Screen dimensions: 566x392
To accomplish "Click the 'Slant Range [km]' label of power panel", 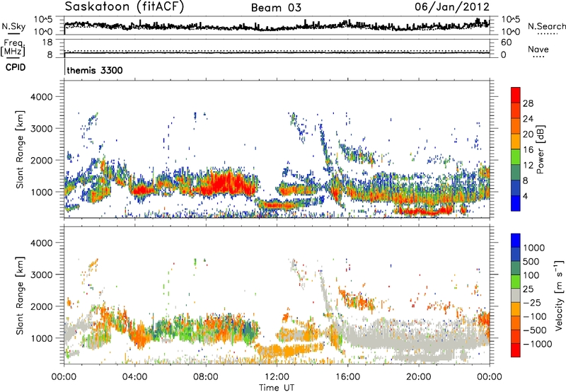I will pyautogui.click(x=21, y=149).
